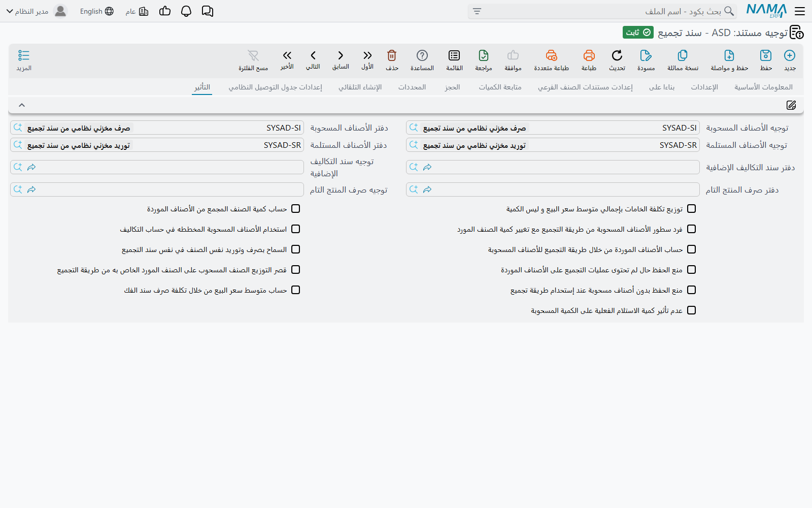
Task: Go to التالي (Next) record
Action: click(313, 55)
